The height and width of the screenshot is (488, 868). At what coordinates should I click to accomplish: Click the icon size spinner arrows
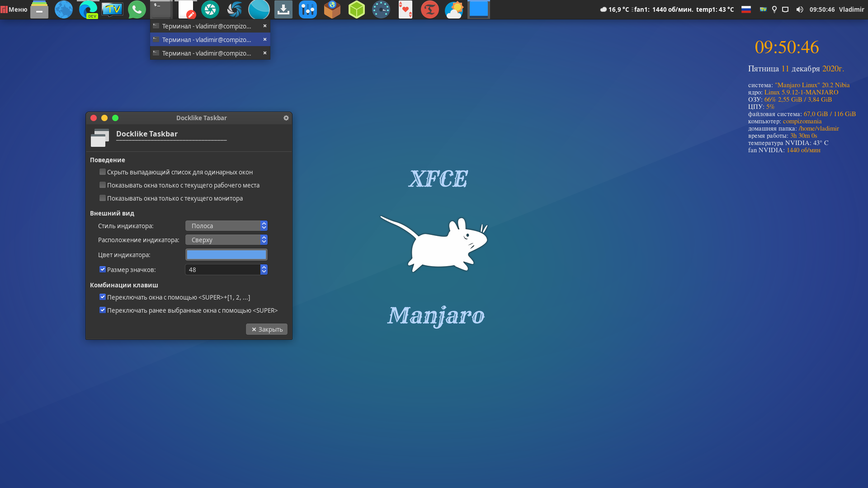[264, 270]
